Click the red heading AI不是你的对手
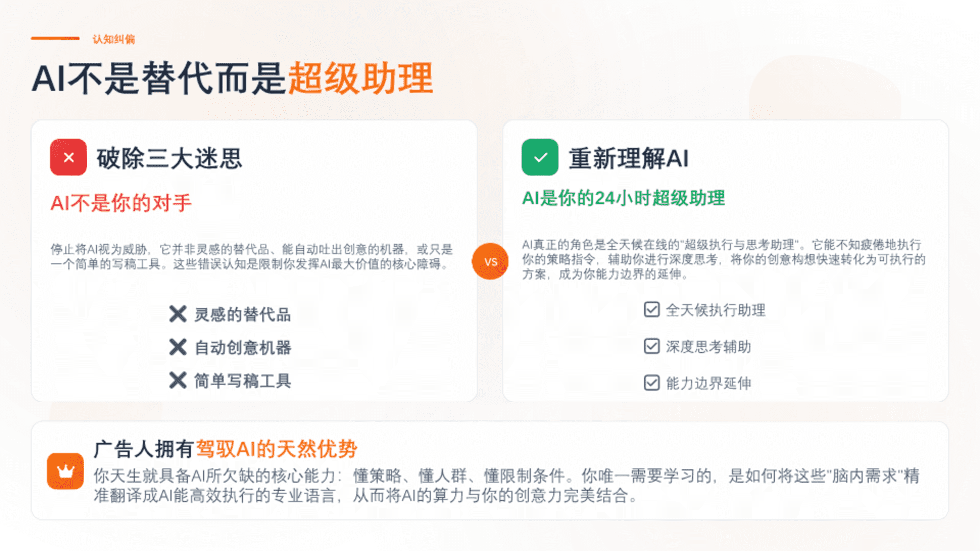This screenshot has width=980, height=551. [x=121, y=203]
